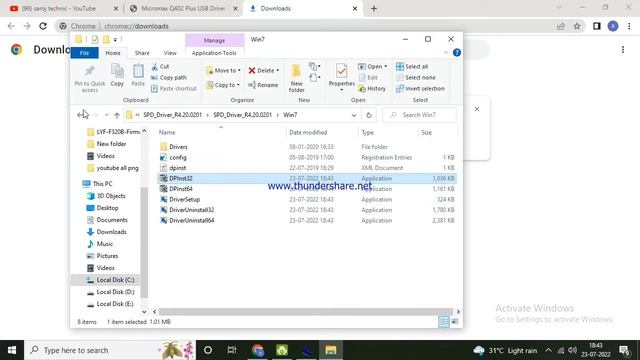Switch to large icons view in status bar
Screen dimensions: 640x360
[455, 322]
